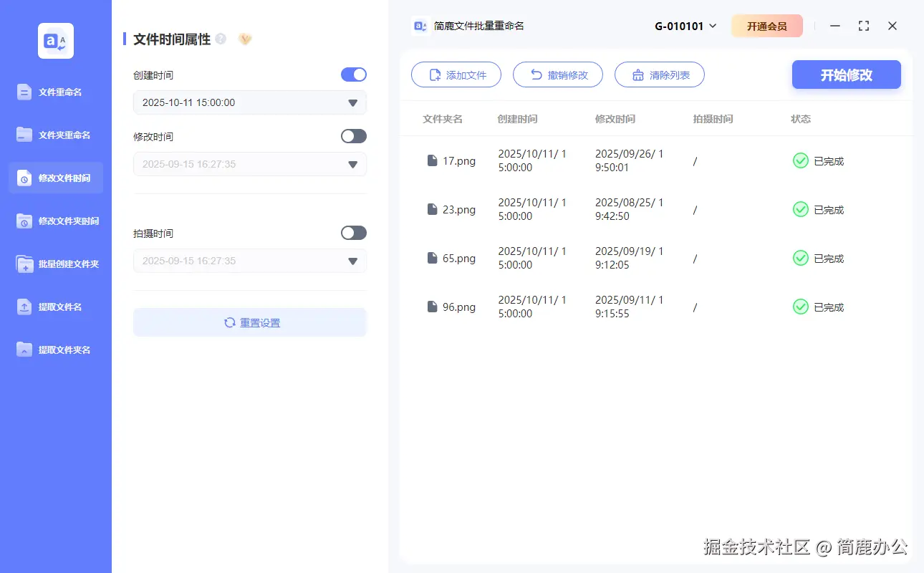
Task: Click 已完成 status for 17.png
Action: click(x=829, y=161)
